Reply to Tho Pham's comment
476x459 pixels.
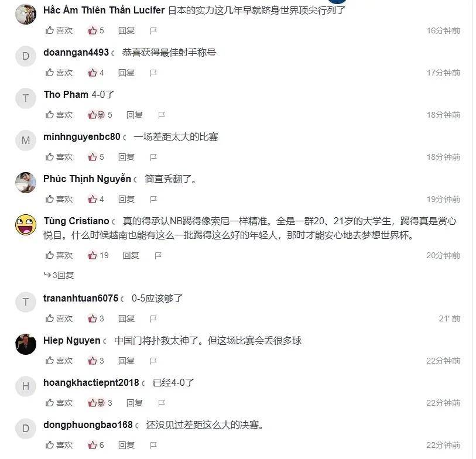135,115
